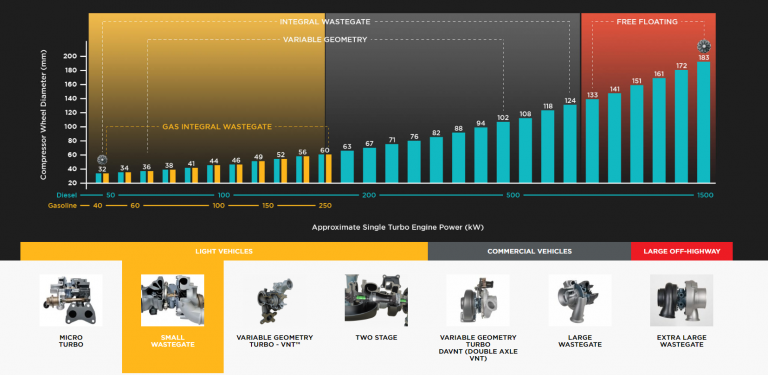Open the Extra Large Wastegate image
The image size is (768, 375).
pyautogui.click(x=681, y=300)
